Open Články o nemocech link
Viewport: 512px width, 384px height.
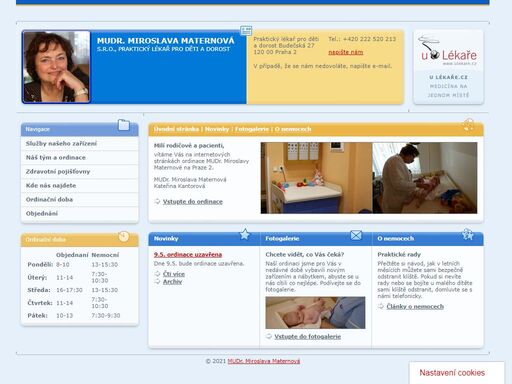tap(415, 306)
